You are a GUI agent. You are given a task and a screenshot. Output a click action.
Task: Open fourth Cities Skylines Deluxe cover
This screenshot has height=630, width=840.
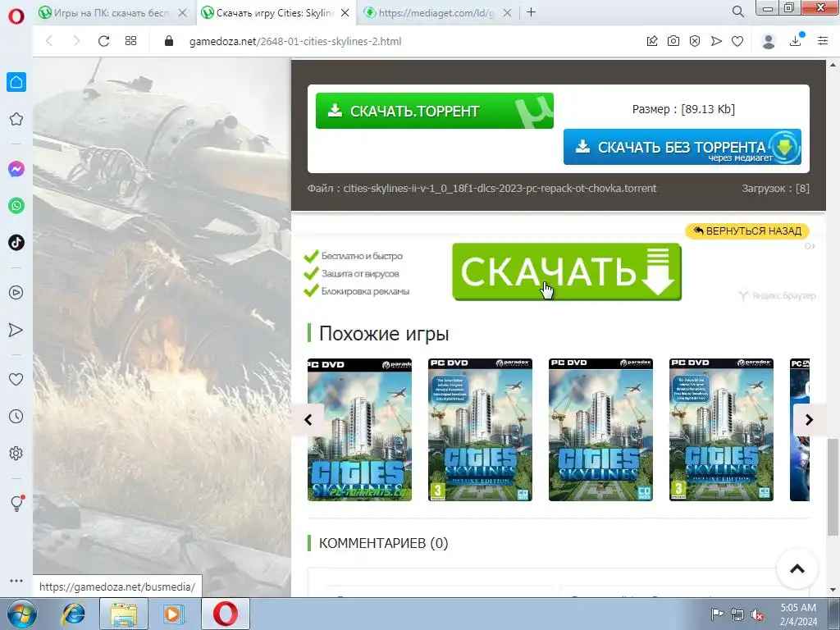721,430
